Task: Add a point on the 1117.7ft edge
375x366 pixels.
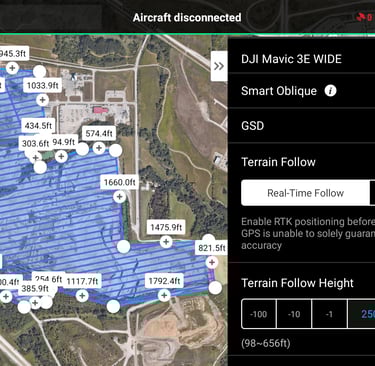Action: (x=82, y=295)
